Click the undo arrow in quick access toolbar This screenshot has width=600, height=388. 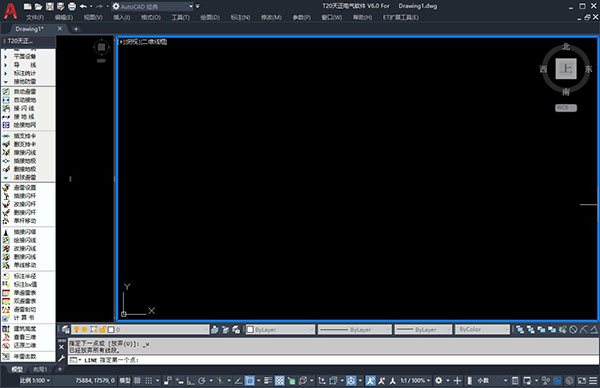(x=83, y=6)
